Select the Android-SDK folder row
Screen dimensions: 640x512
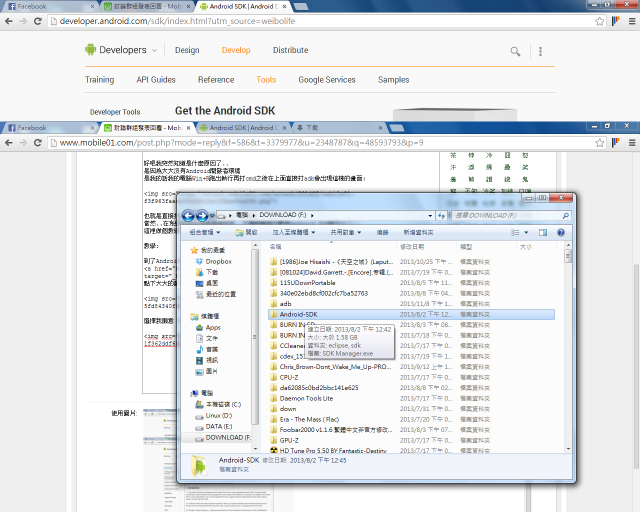[x=411, y=314]
